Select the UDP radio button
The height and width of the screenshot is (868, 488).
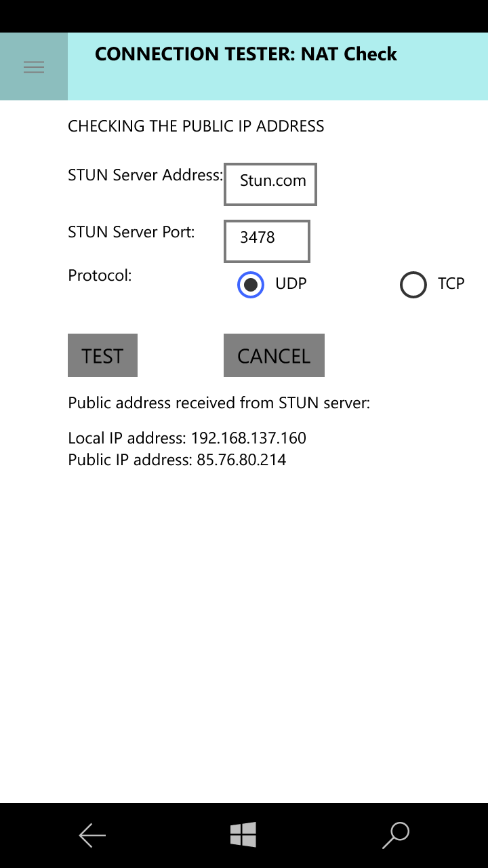click(x=251, y=285)
